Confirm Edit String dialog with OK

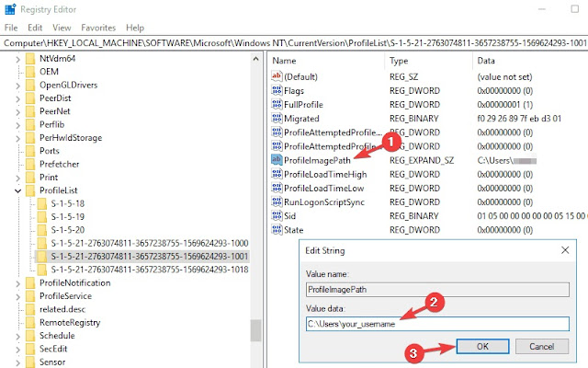[482, 346]
